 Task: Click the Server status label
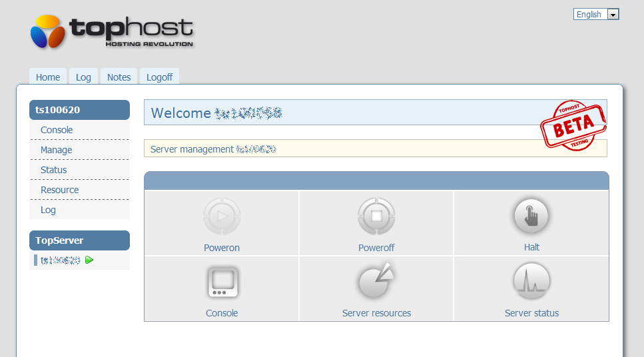coord(531,313)
